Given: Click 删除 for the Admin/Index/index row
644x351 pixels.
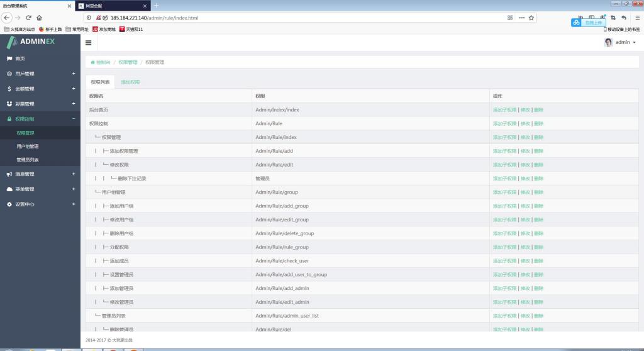Looking at the screenshot, I should pyautogui.click(x=539, y=110).
